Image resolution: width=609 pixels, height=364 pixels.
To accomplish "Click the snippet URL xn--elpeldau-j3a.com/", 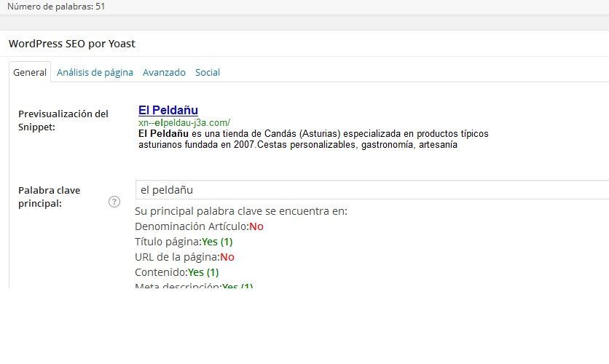I will pos(184,122).
